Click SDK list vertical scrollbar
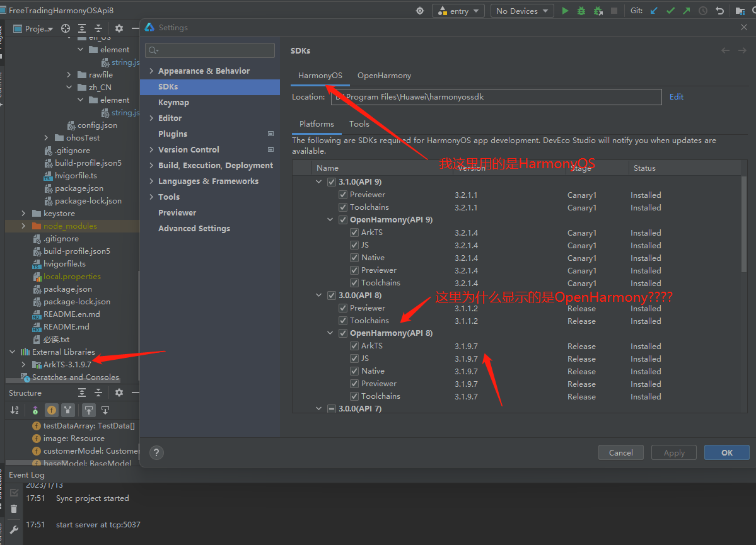Viewport: 756px width, 545px height. click(743, 224)
